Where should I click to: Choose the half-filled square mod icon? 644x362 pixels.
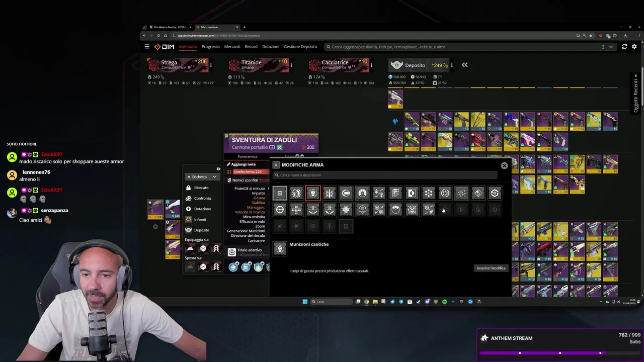coord(412,193)
